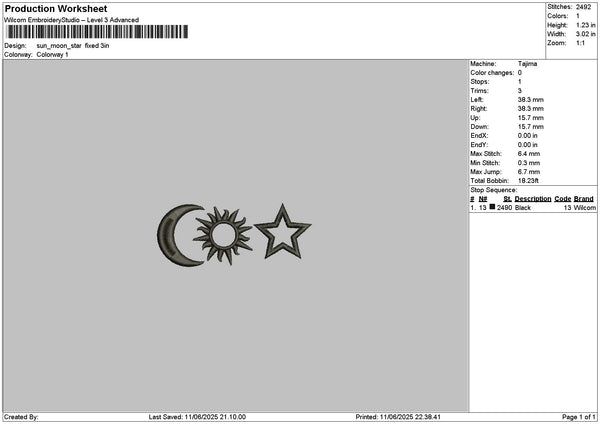Select the Description column header
Viewport: 600px width, 424px height.
533,199
